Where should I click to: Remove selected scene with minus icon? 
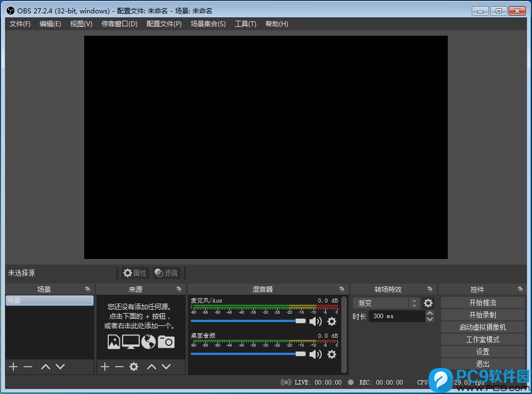(28, 367)
